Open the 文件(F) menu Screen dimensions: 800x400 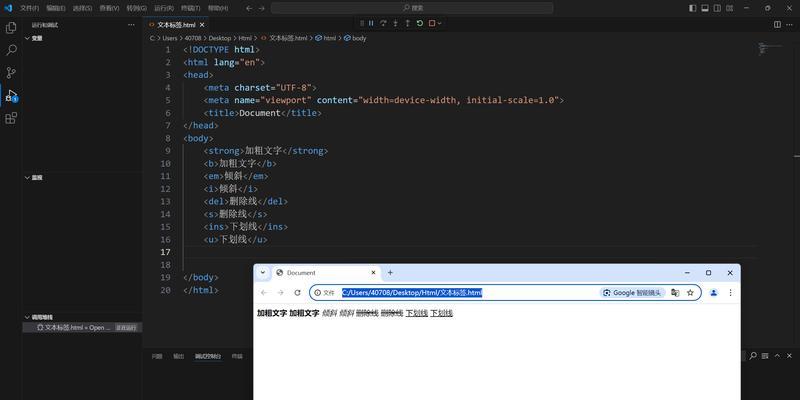(30, 8)
